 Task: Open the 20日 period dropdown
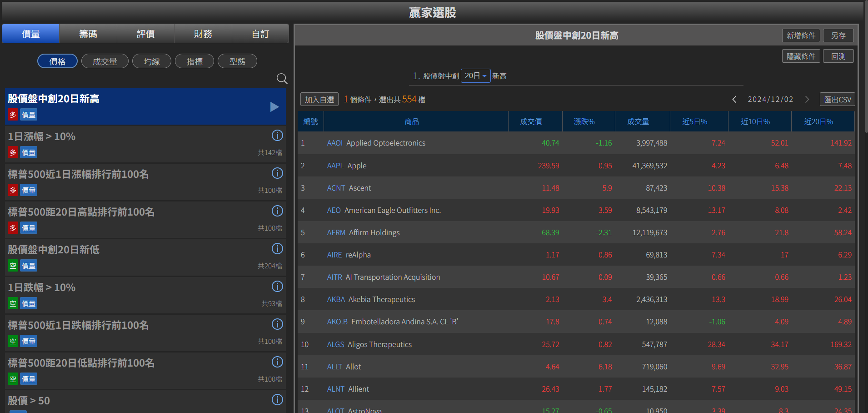[x=475, y=76]
